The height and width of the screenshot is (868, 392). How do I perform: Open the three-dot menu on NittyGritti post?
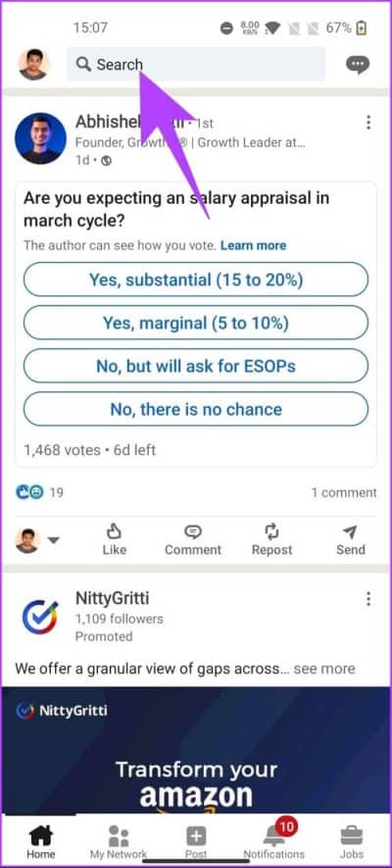(x=368, y=598)
